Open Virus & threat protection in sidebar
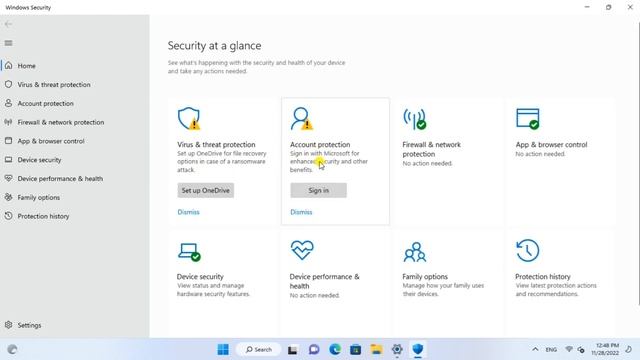The height and width of the screenshot is (360, 640). 53,84
